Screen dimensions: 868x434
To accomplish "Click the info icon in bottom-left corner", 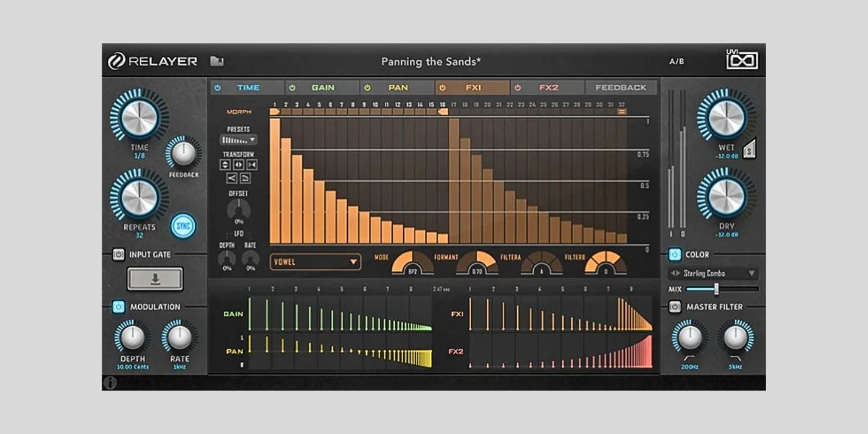I will tap(110, 383).
